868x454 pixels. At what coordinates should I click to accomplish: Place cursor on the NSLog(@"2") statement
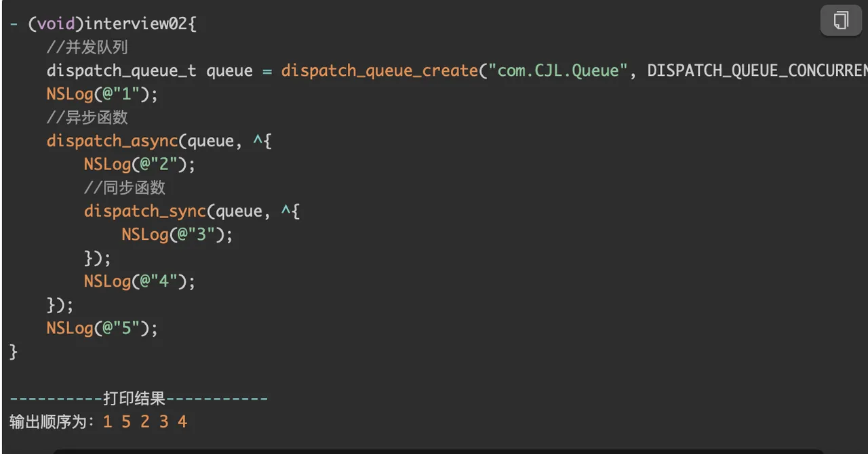pos(140,165)
